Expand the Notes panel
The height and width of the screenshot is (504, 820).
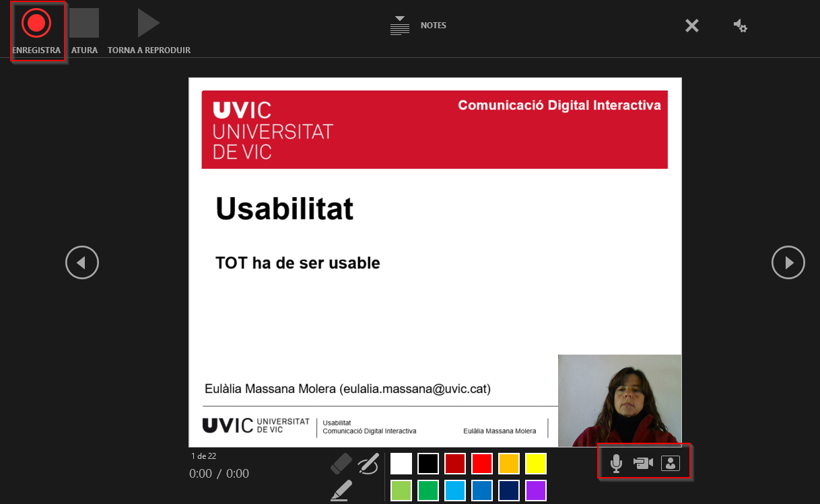[x=400, y=26]
